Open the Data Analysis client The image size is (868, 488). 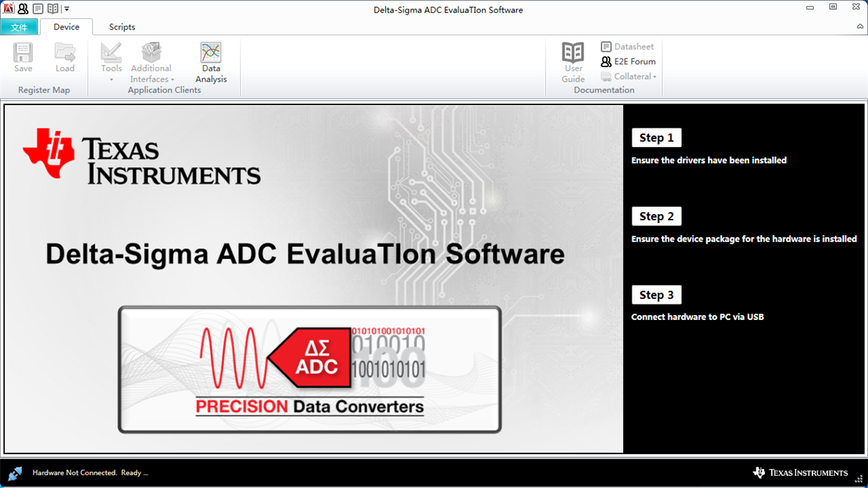[x=211, y=63]
